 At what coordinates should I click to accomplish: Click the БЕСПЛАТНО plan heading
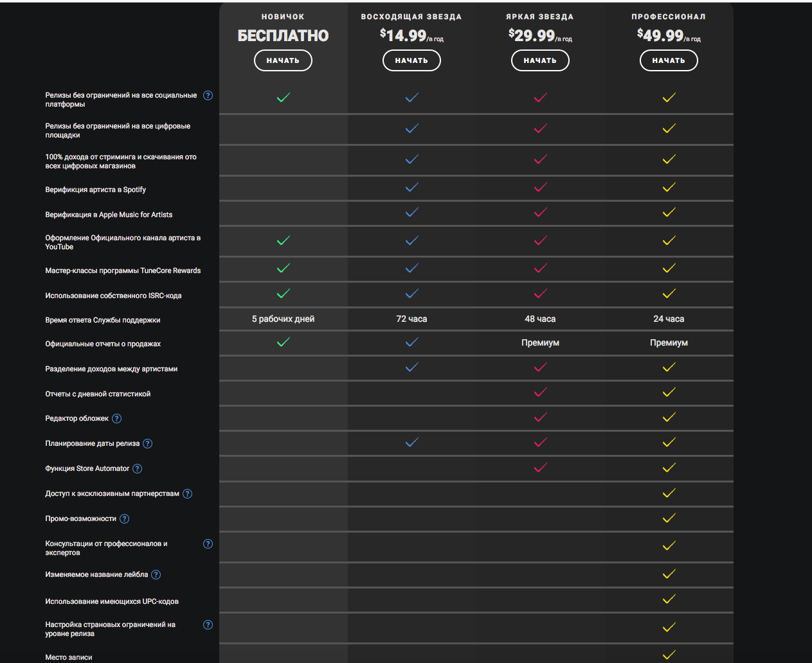pyautogui.click(x=283, y=36)
